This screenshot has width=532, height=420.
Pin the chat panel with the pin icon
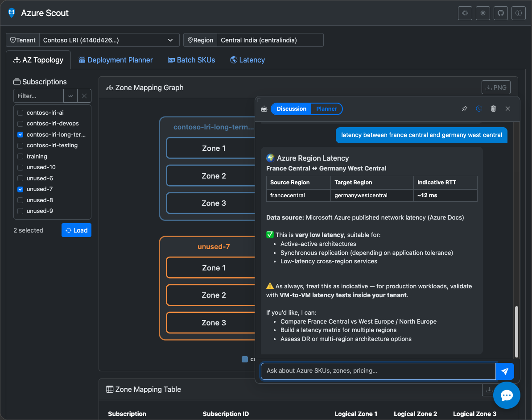[x=464, y=108]
